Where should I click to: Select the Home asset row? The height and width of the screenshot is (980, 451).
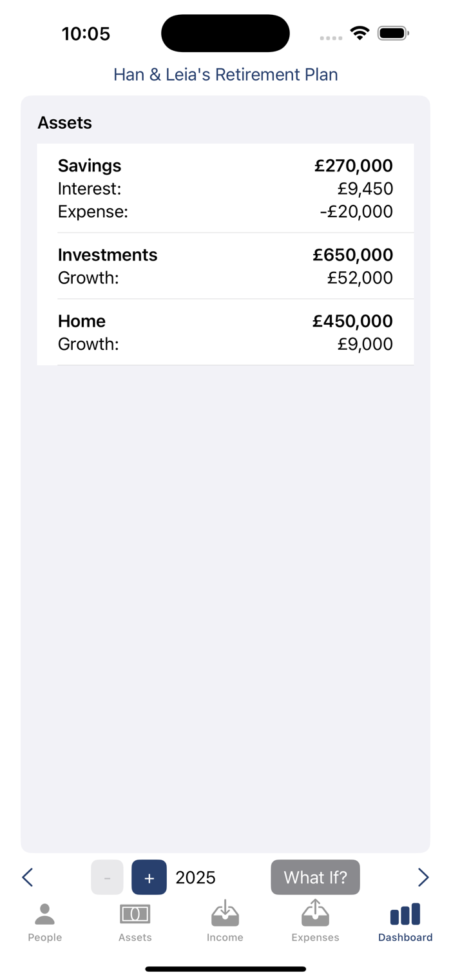[225, 332]
